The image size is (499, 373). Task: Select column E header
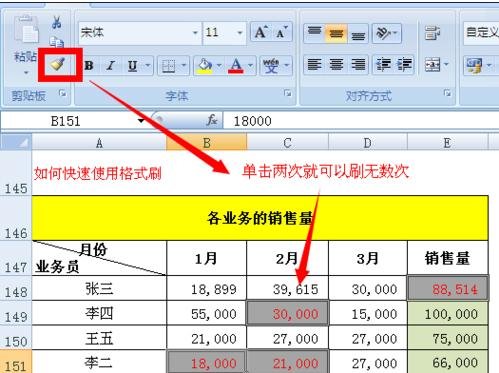(447, 143)
